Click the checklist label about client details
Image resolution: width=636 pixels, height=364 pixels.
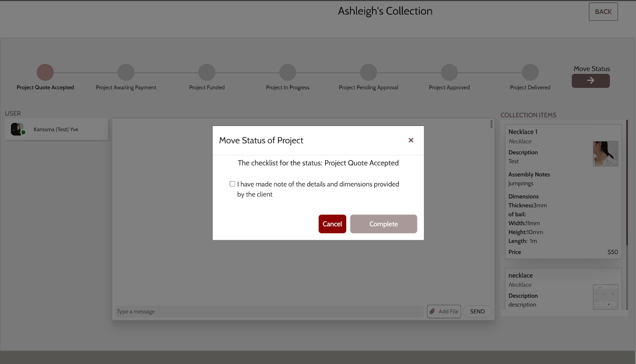pyautogui.click(x=318, y=189)
